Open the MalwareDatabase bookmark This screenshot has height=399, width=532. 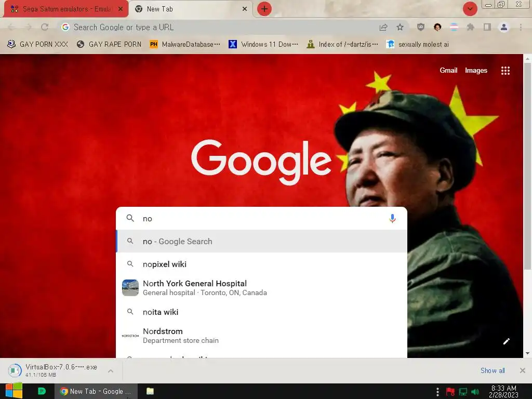tap(185, 45)
